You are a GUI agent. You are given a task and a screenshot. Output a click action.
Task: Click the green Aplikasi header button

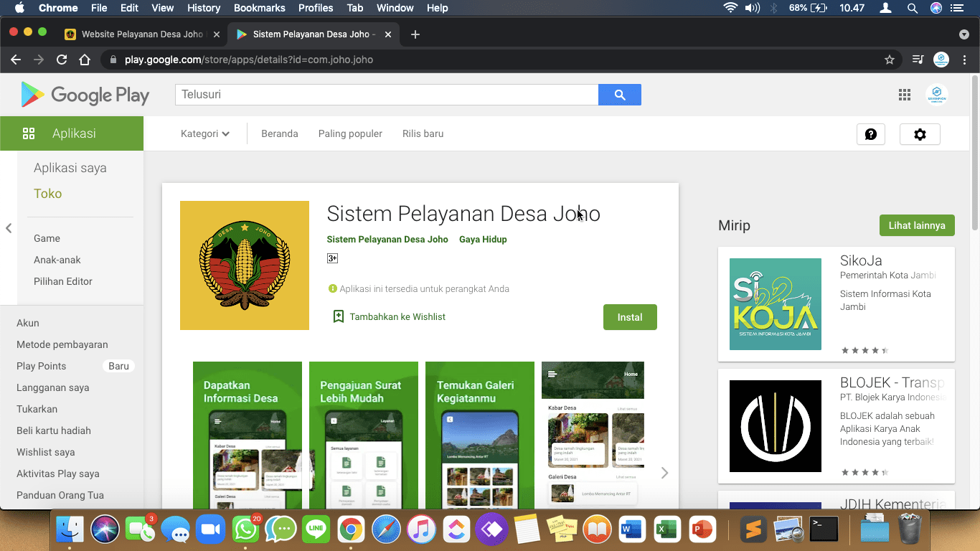click(x=72, y=133)
